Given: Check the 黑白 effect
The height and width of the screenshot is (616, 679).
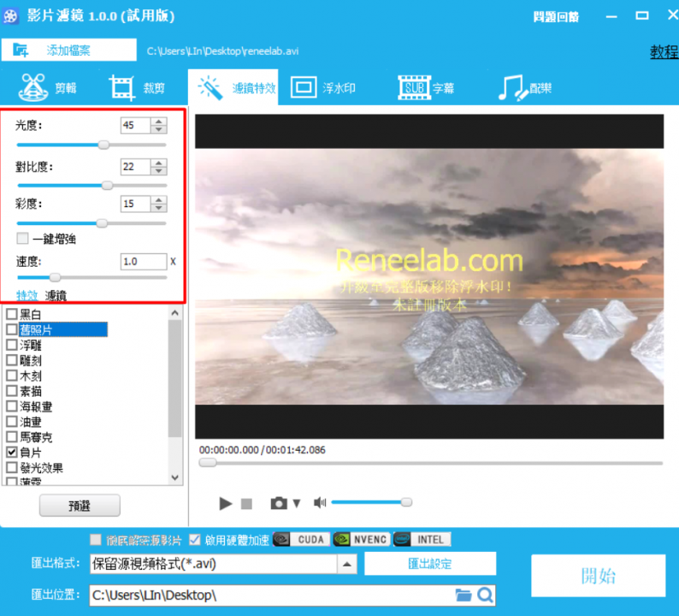Looking at the screenshot, I should pyautogui.click(x=12, y=314).
